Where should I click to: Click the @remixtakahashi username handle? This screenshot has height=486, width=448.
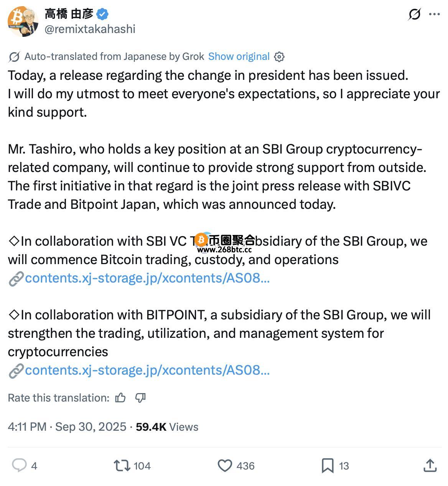point(90,29)
